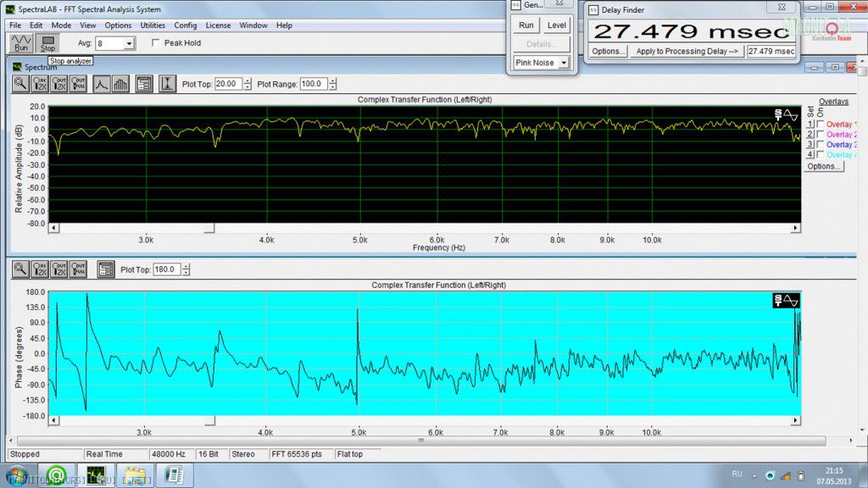
Task: Click Set button 3 for overlays
Action: pyautogui.click(x=810, y=144)
